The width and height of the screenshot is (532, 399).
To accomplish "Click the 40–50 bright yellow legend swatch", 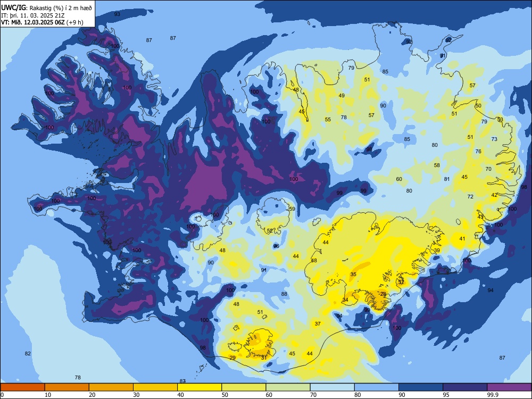I will [x=199, y=387].
